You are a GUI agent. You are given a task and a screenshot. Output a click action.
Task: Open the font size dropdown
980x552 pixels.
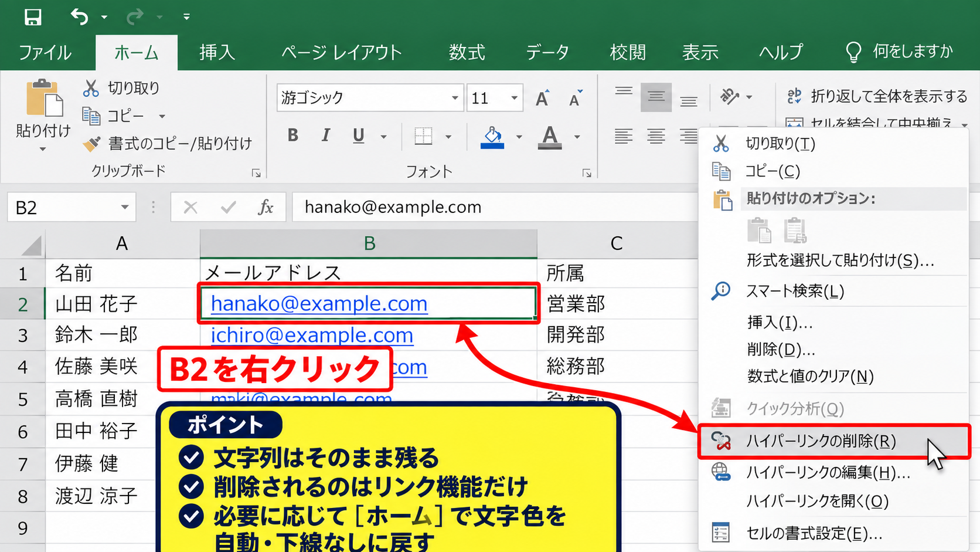tap(514, 98)
